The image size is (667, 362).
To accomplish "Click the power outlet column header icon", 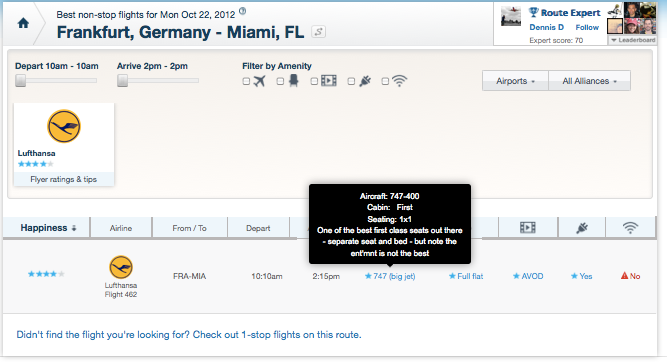I will click(581, 228).
